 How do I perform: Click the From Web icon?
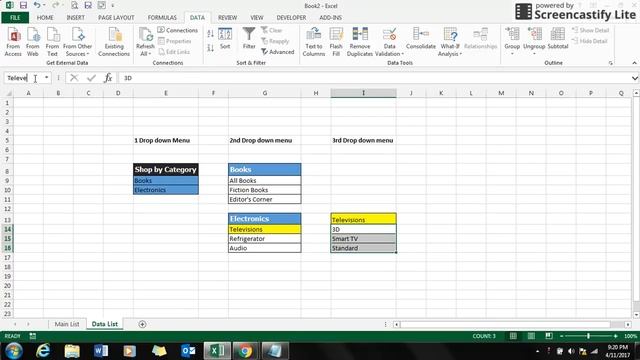(x=33, y=42)
